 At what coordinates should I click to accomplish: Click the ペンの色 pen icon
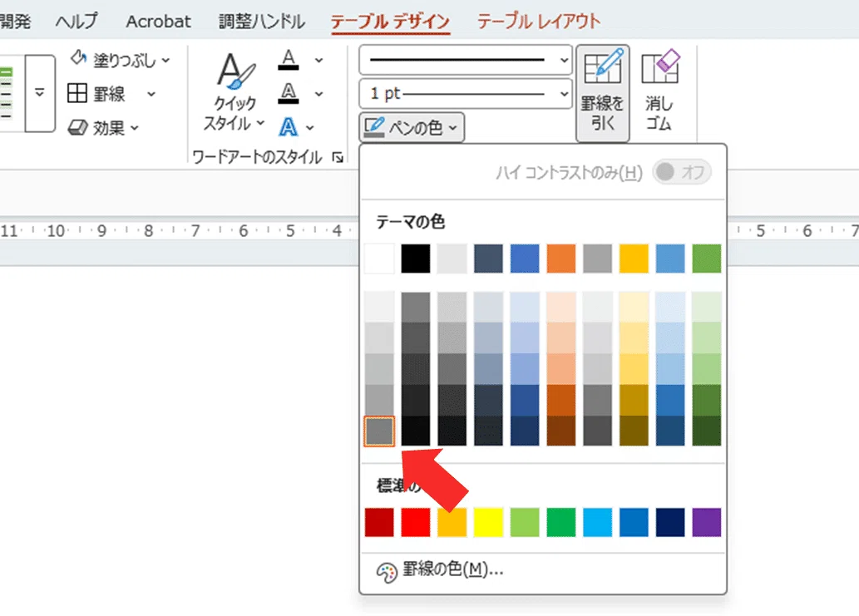coord(374,127)
